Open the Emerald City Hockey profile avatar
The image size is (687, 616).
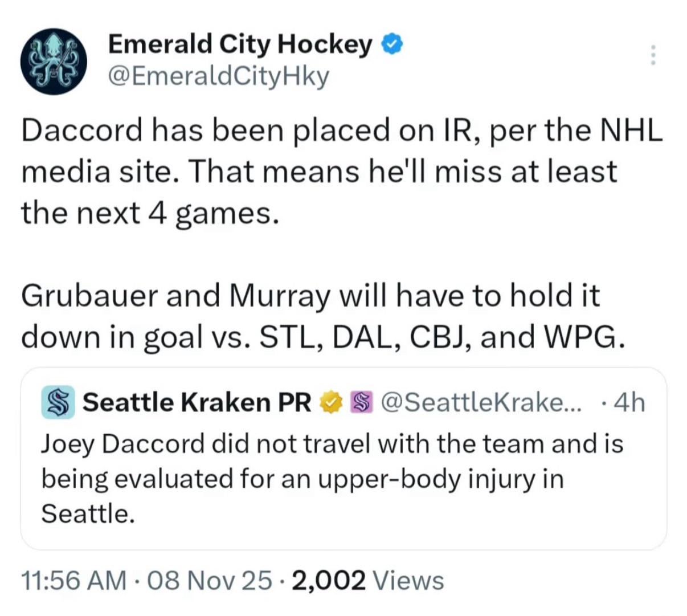(54, 62)
